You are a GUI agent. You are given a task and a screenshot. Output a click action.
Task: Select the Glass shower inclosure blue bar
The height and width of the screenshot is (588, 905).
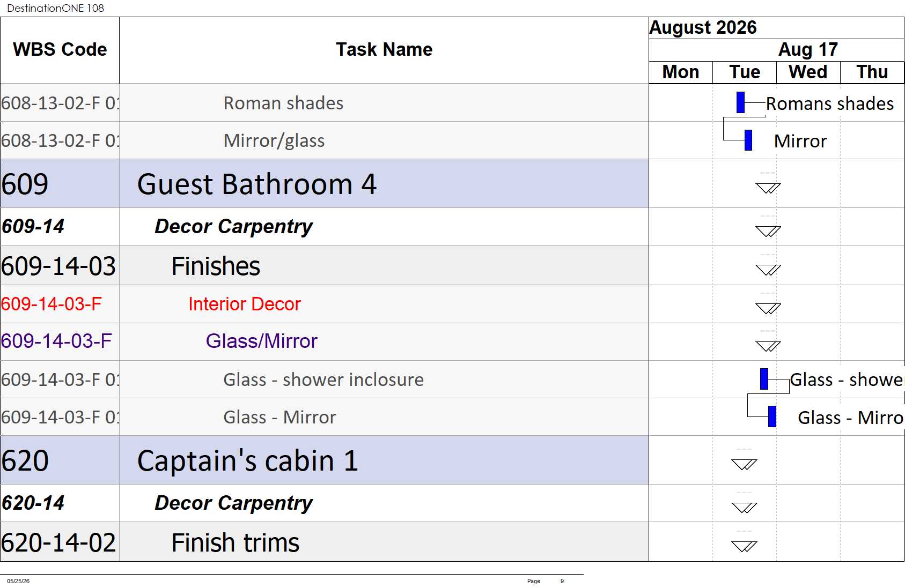(764, 379)
